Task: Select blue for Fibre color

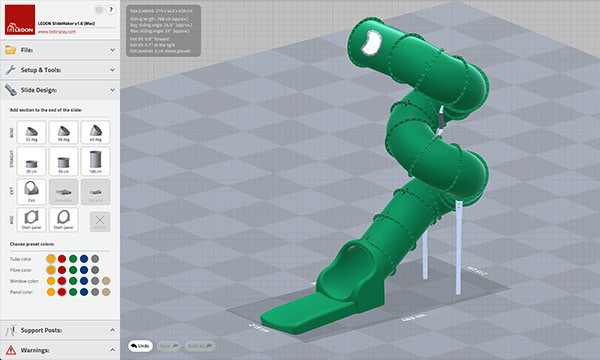Action: click(84, 270)
